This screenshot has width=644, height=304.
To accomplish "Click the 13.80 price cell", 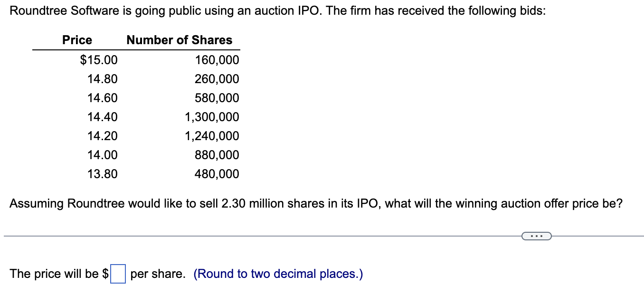I will pos(103,174).
